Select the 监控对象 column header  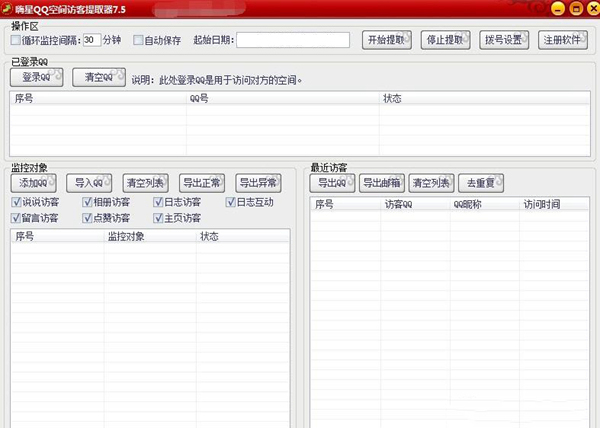[x=126, y=237]
